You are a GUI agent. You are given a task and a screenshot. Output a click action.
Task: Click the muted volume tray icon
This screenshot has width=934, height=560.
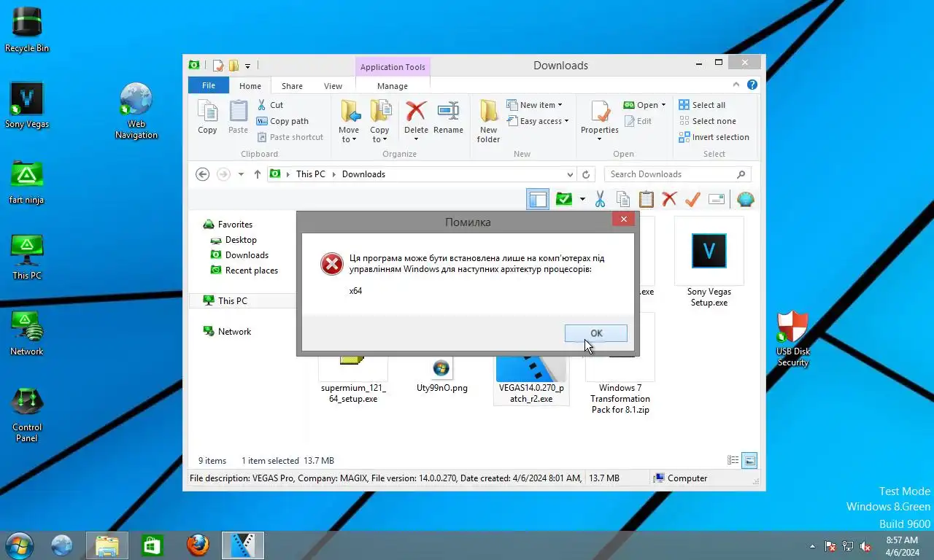click(x=865, y=545)
